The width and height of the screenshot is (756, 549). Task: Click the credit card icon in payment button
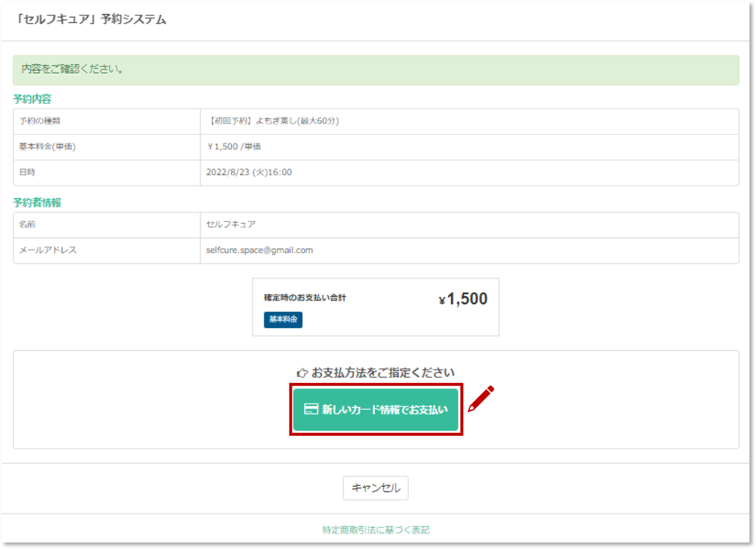pos(311,409)
